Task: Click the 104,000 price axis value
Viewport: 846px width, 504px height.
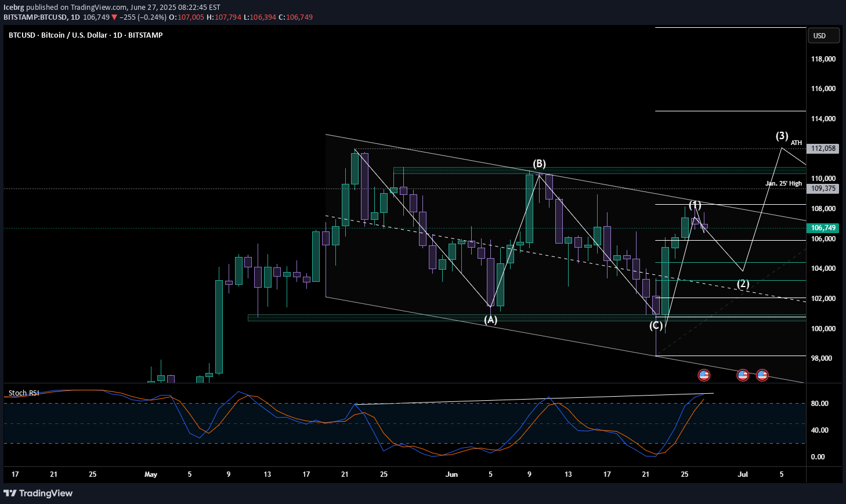Action: [x=823, y=269]
